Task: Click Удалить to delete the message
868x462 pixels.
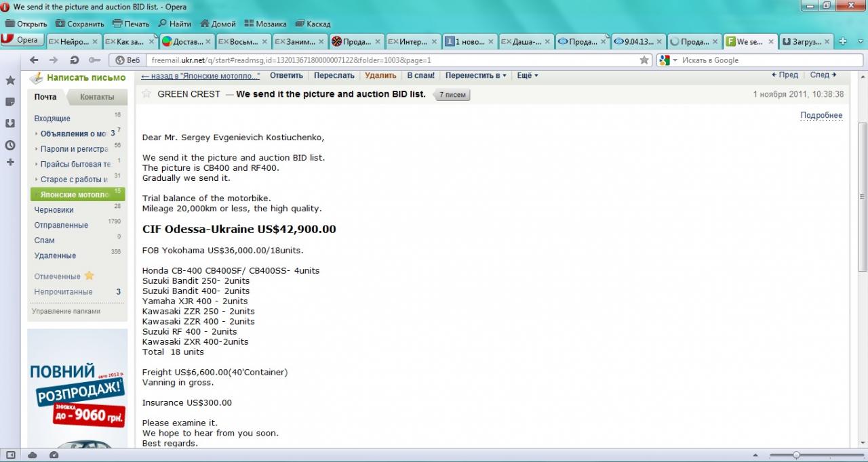Action: click(380, 76)
